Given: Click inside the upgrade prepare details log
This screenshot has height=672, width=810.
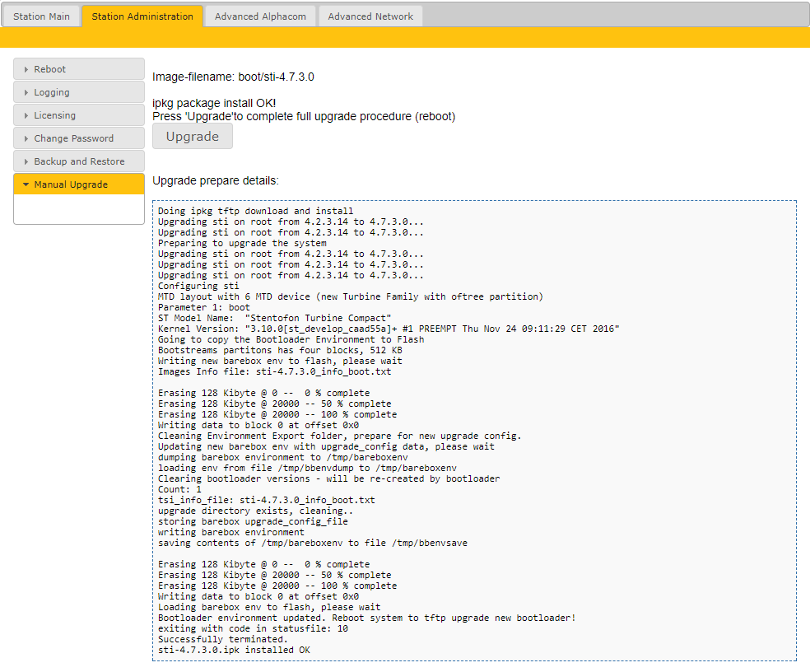Looking at the screenshot, I should pyautogui.click(x=474, y=428).
